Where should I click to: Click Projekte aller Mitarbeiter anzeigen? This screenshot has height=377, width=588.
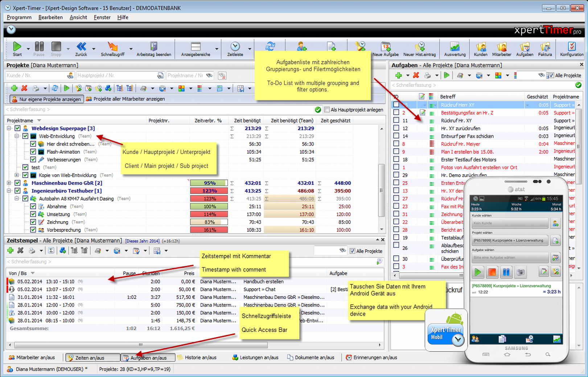[126, 98]
